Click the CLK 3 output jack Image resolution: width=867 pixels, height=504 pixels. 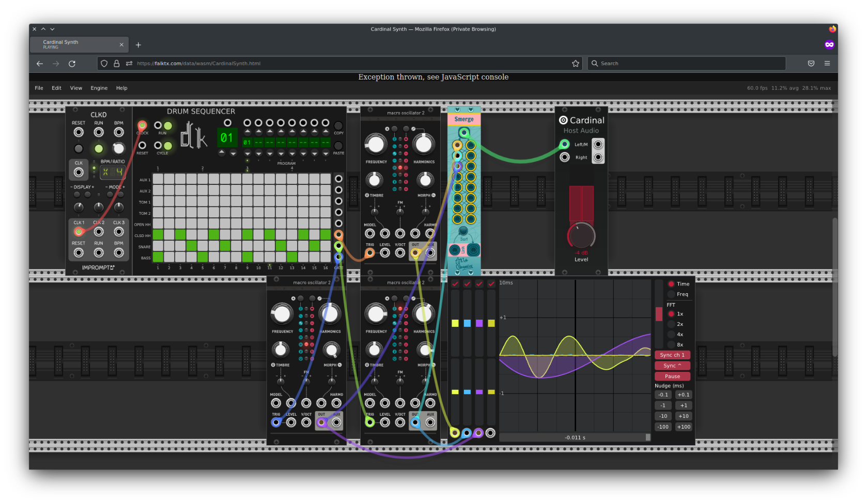(119, 232)
